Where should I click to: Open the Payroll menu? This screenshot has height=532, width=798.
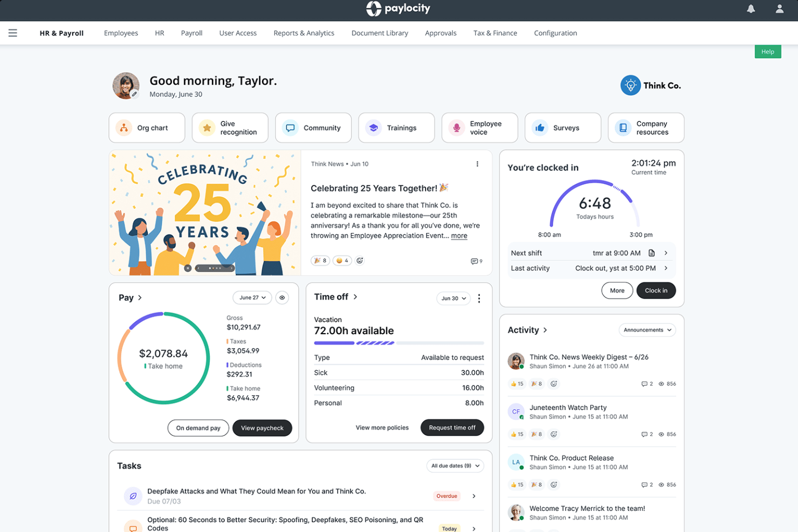[x=191, y=33]
